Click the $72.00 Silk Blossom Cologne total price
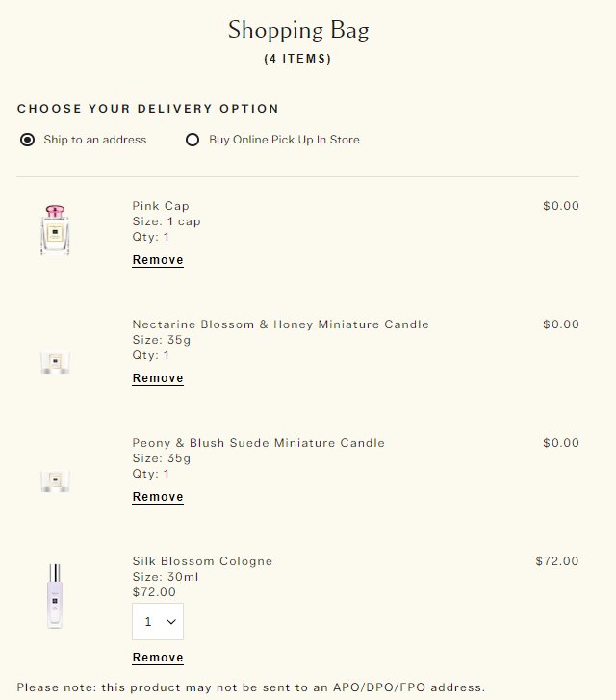This screenshot has height=700, width=616. tap(557, 560)
